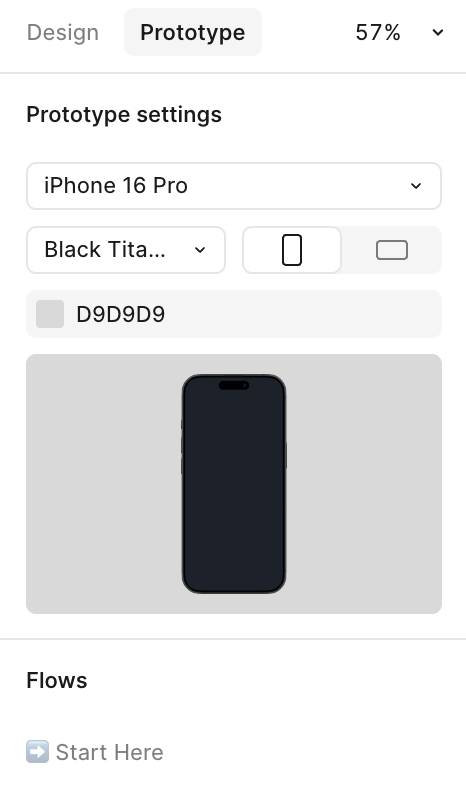Open the iPhone 16 Pro device dropdown
The image size is (466, 788).
coord(234,186)
